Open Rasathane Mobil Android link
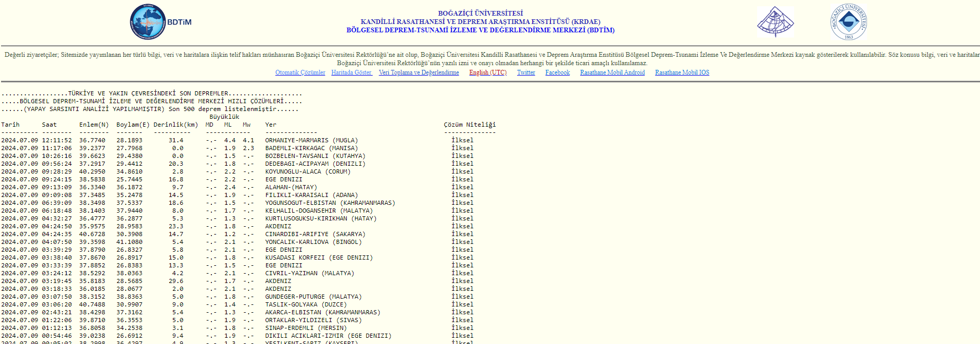This screenshot has height=344, width=980. tap(612, 72)
